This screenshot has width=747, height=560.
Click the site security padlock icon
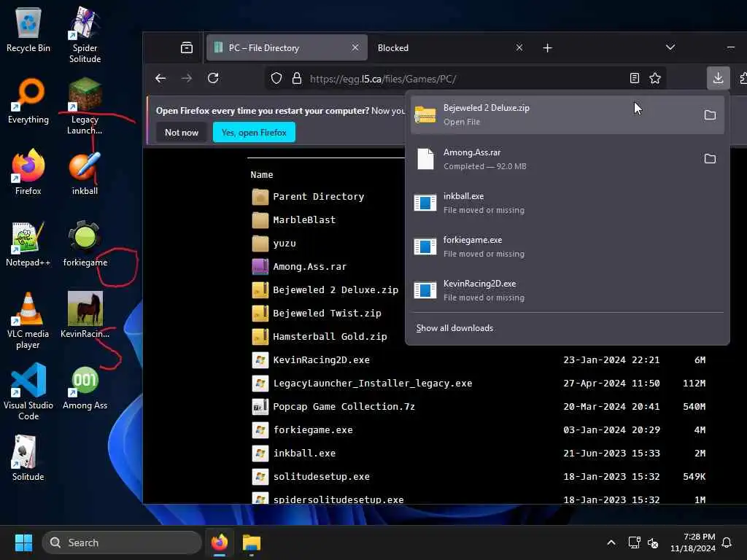[297, 78]
